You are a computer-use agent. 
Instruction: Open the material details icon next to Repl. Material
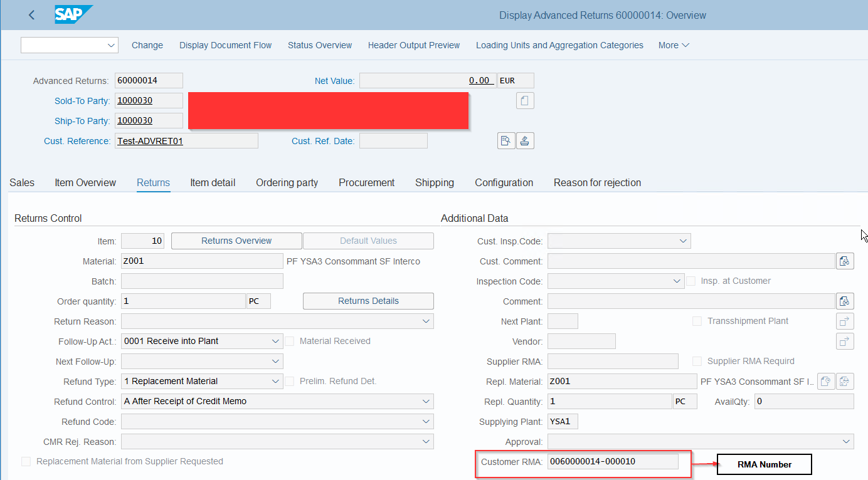coord(826,381)
